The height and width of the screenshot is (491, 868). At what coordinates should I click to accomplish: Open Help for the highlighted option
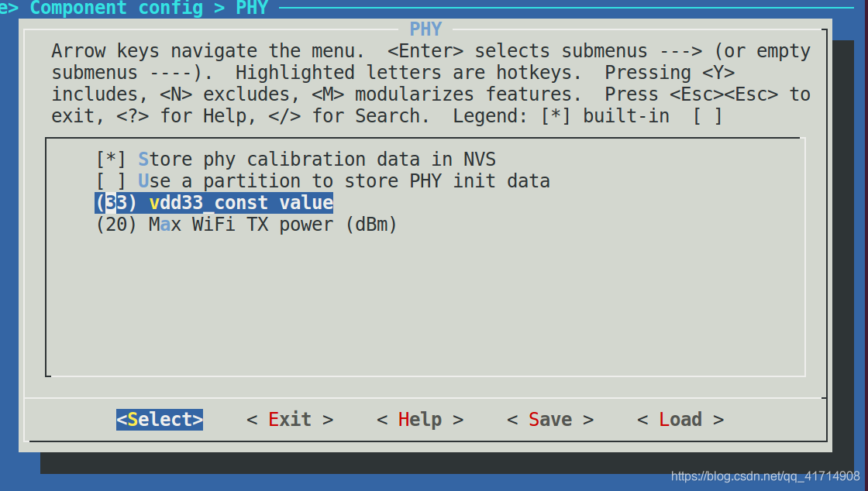coord(420,419)
